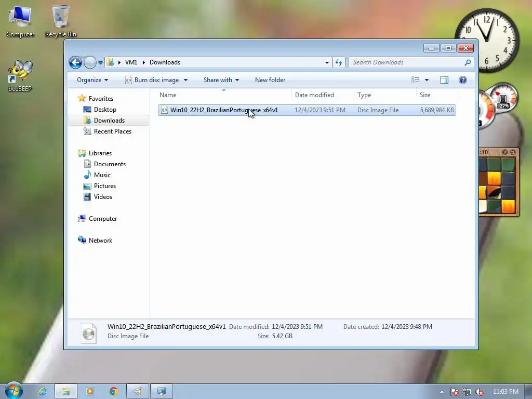
Task: Open the Organize menu
Action: coord(92,80)
